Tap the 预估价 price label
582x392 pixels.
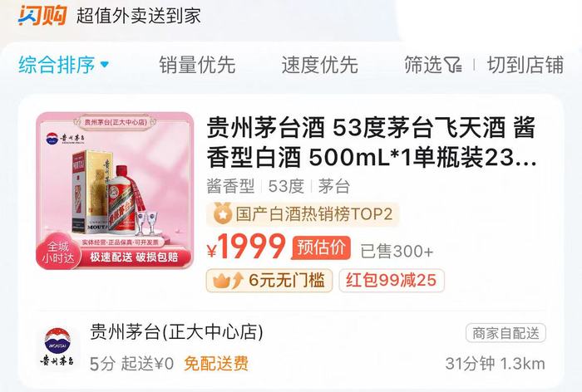pyautogui.click(x=321, y=247)
